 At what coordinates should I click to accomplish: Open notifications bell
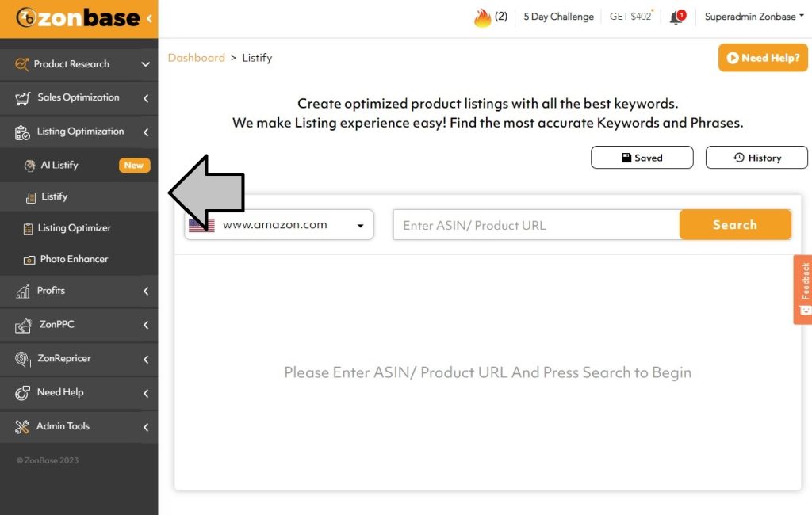coord(677,17)
